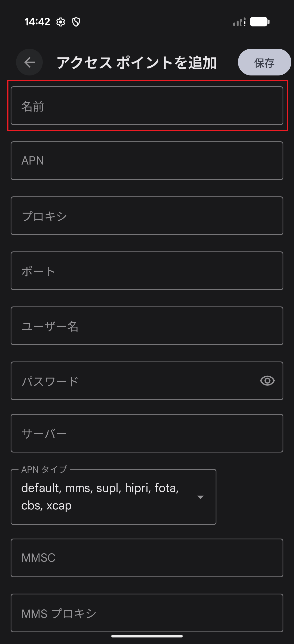The height and width of the screenshot is (644, 294).
Task: Click the settings gear icon in status bar
Action: (60, 22)
